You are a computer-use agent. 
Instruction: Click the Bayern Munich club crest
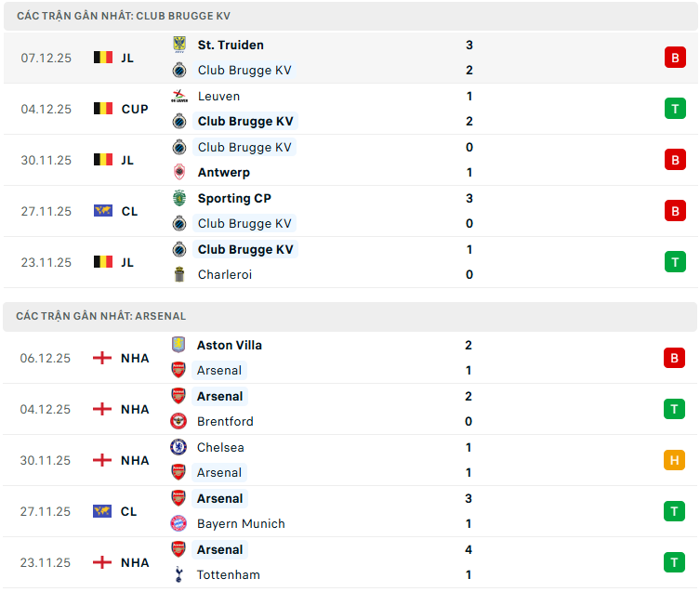point(178,523)
